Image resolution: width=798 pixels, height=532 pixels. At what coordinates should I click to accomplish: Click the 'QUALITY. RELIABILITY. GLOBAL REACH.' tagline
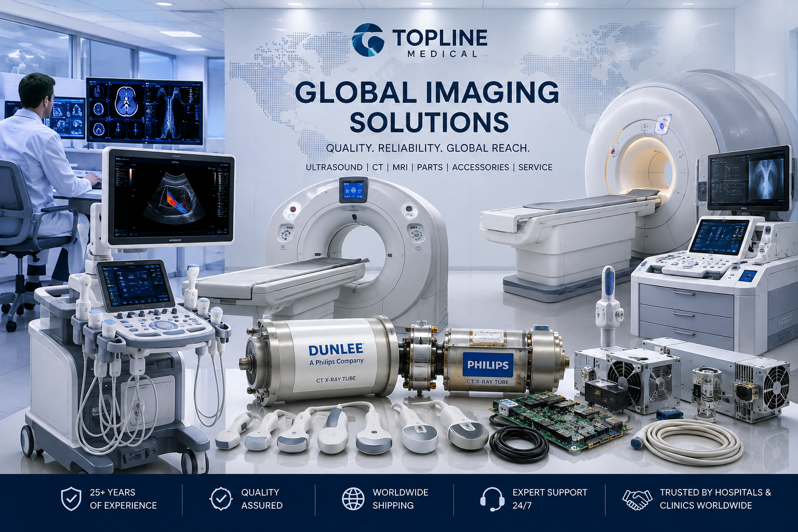pyautogui.click(x=428, y=148)
